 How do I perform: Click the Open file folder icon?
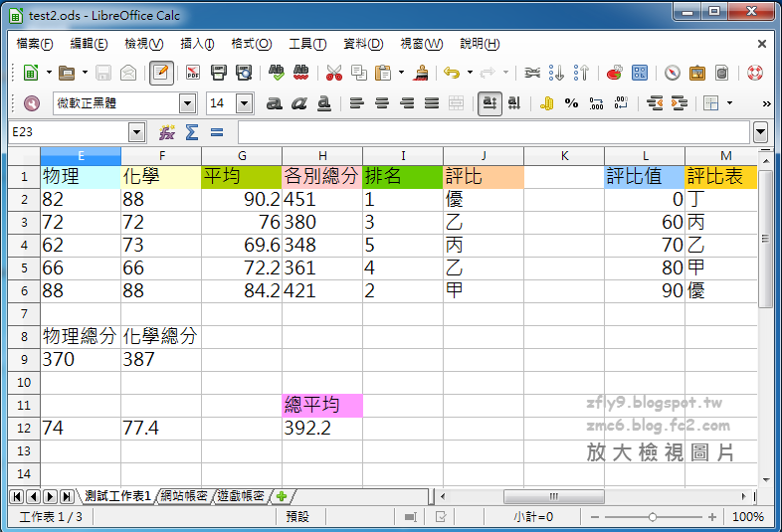(67, 73)
